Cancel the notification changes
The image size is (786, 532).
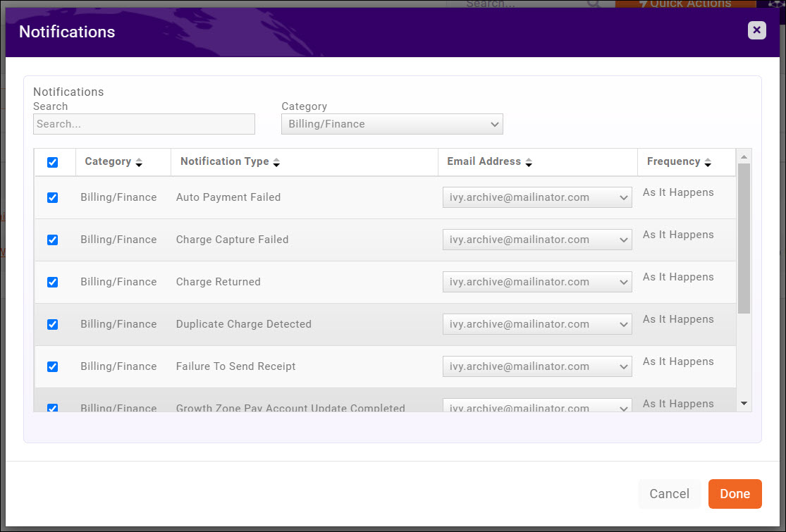[669, 493]
